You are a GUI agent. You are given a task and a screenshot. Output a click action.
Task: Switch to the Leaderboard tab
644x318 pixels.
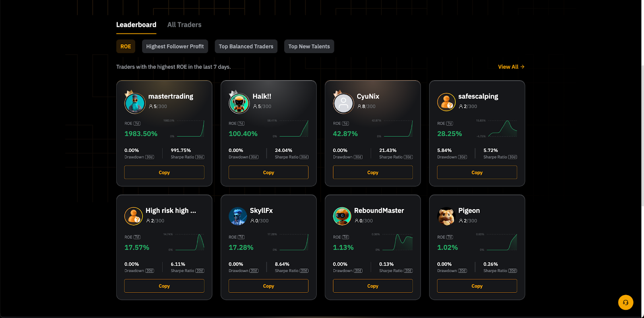coord(136,25)
